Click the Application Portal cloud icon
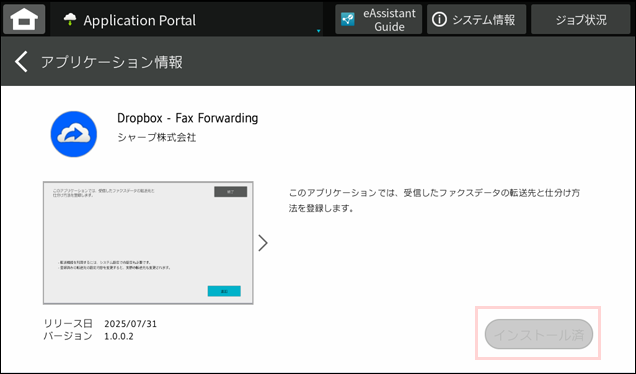Screen dimensions: 636x374 [70, 19]
